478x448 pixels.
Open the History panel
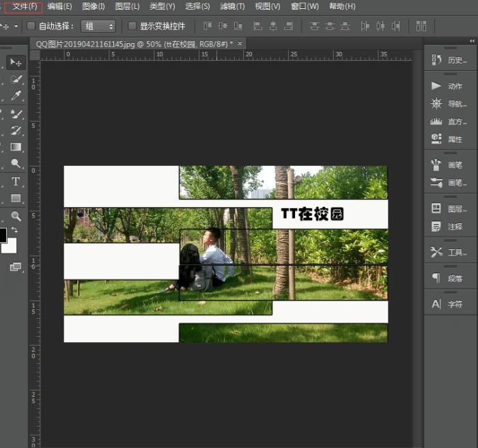449,60
